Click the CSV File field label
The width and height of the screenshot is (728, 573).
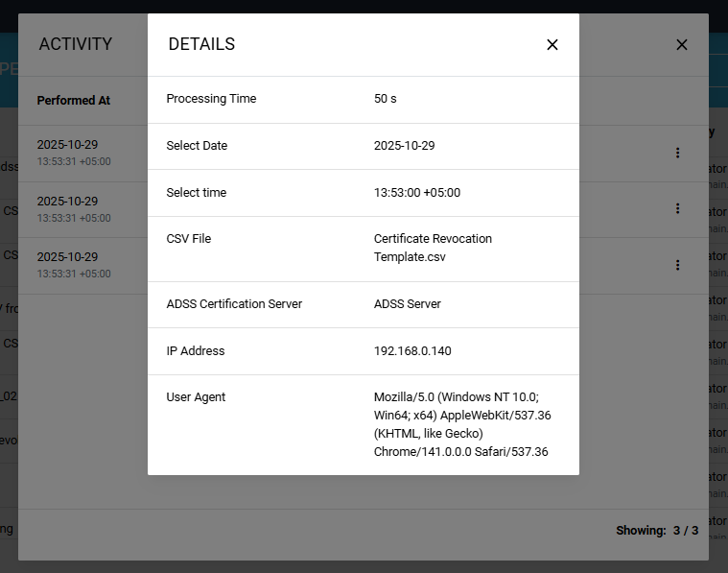coord(188,239)
